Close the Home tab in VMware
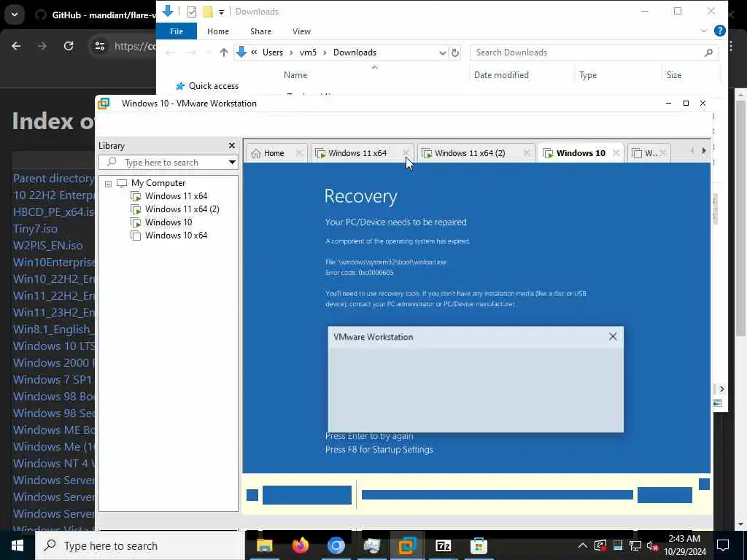The image size is (747, 560). 299,153
